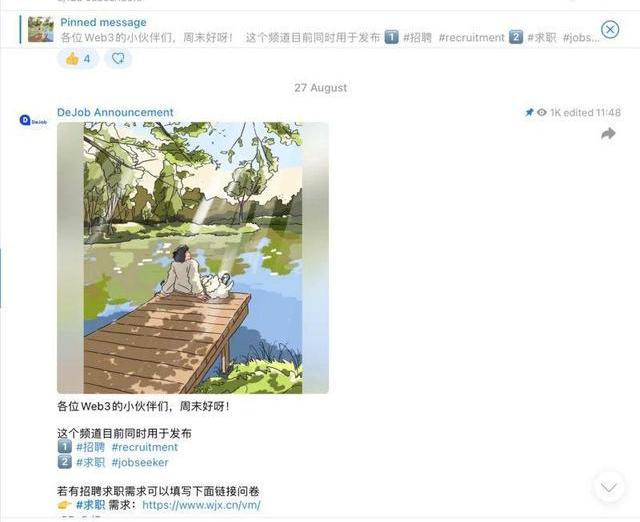
Task: Toggle the thumbs-up reaction with 4
Action: click(x=78, y=59)
